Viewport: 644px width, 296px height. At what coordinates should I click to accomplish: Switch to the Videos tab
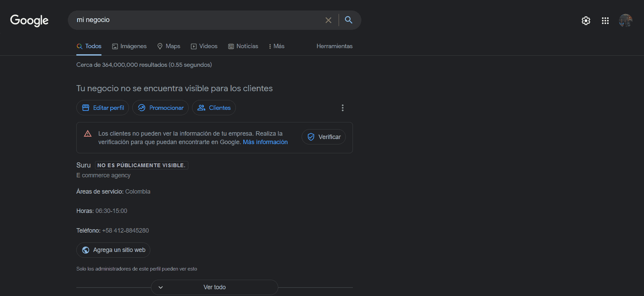point(204,46)
